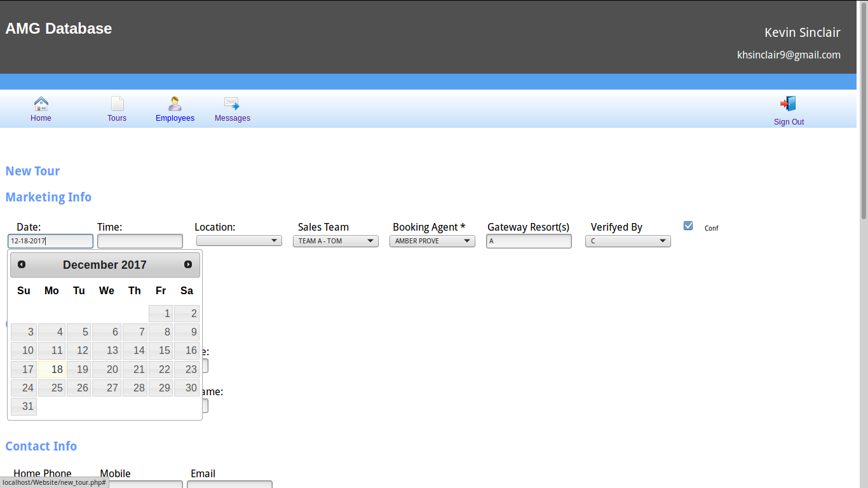Open the Sales Team dropdown

[336, 241]
